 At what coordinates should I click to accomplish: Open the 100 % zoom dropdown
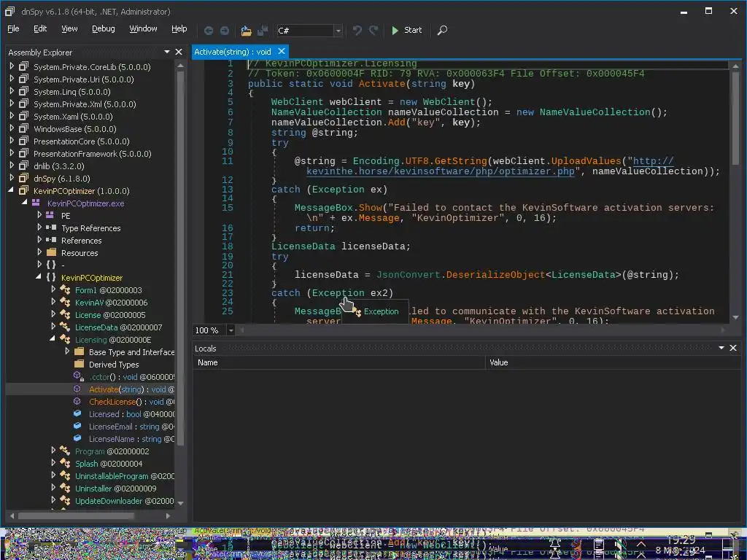point(231,330)
